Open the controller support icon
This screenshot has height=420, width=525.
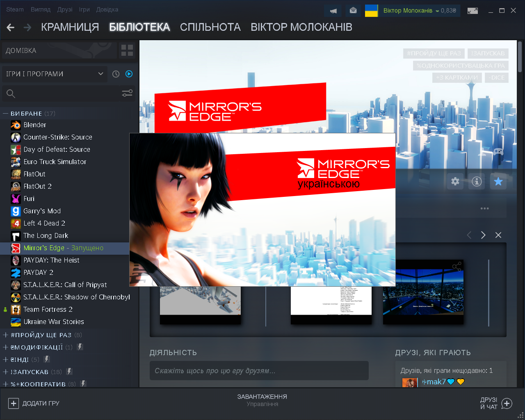pyautogui.click(x=498, y=152)
